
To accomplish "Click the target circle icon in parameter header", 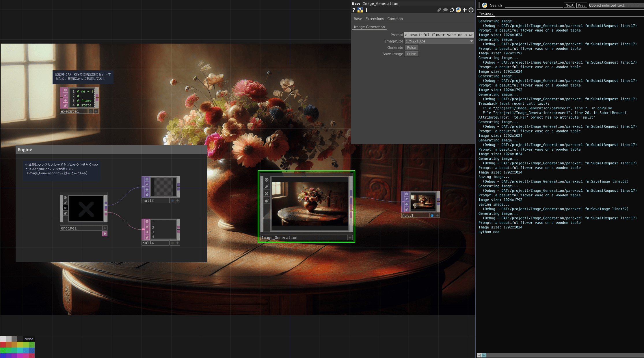I will tap(471, 10).
